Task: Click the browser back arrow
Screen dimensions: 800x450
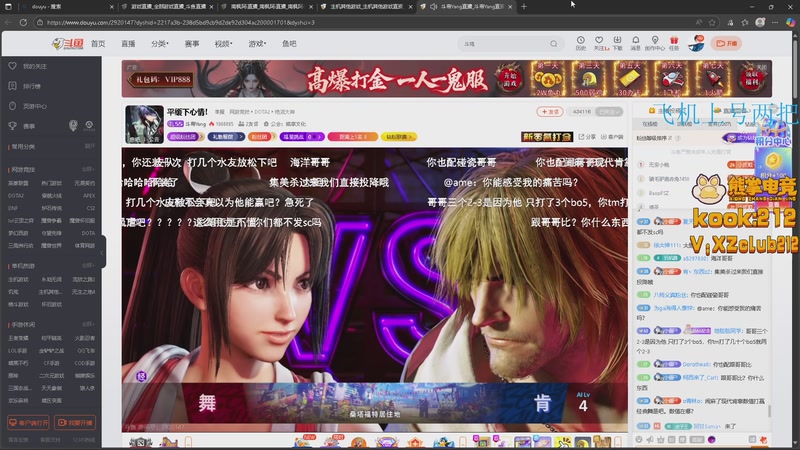Action: point(8,22)
